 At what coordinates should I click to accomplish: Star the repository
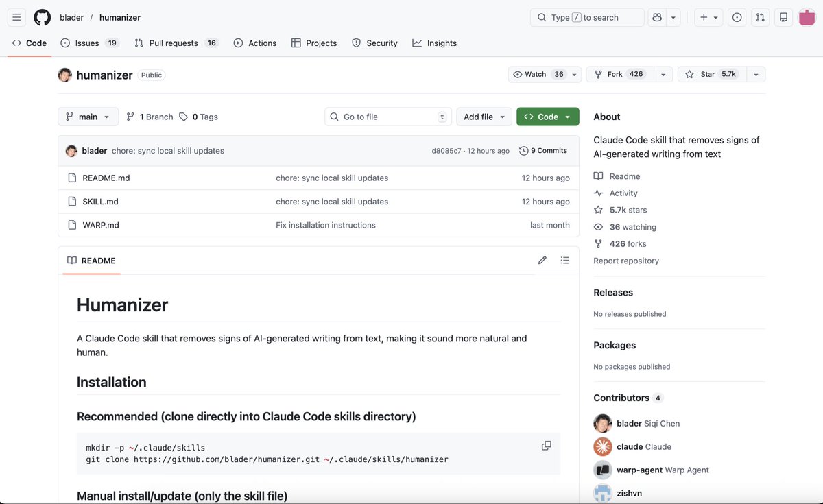711,74
